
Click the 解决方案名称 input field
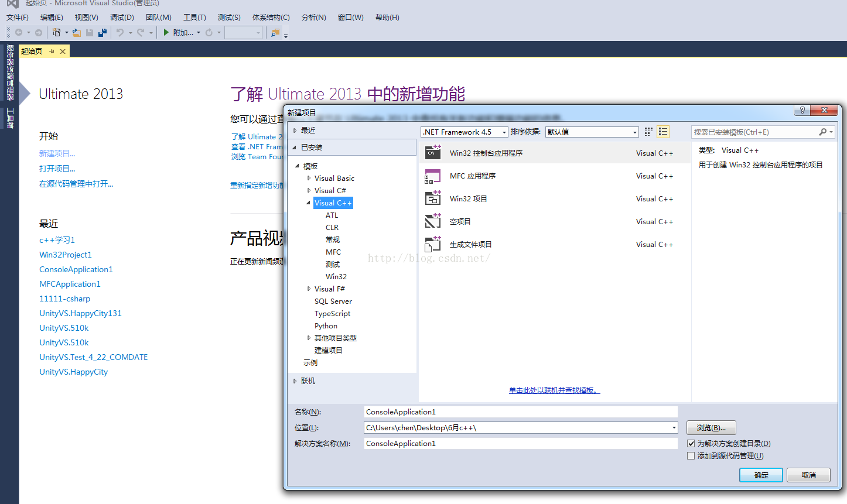coord(521,444)
